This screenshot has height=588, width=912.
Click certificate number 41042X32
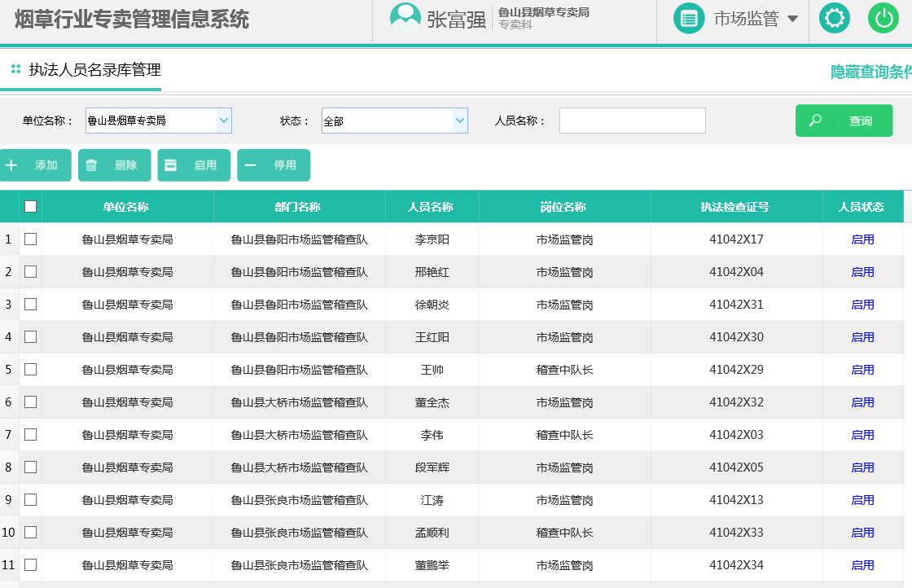click(736, 402)
